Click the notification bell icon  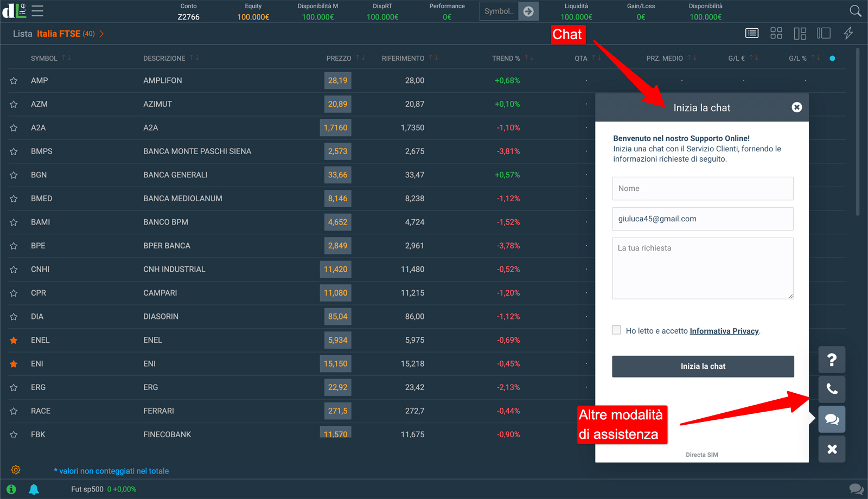[x=34, y=489]
